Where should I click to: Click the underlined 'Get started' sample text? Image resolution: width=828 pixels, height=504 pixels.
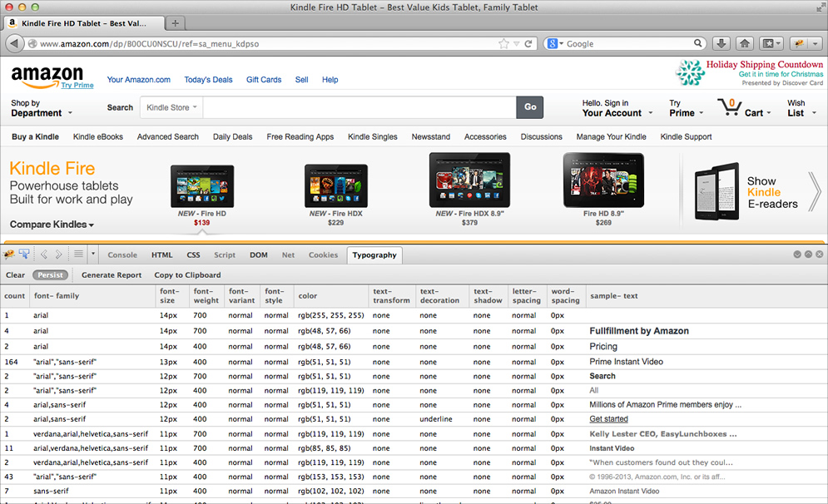(608, 419)
